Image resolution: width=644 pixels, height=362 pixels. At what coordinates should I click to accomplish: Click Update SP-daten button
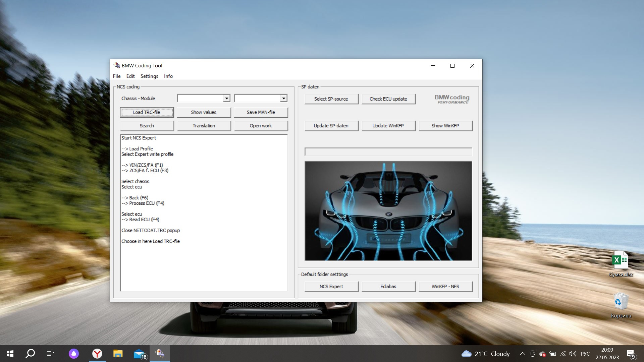tap(331, 126)
